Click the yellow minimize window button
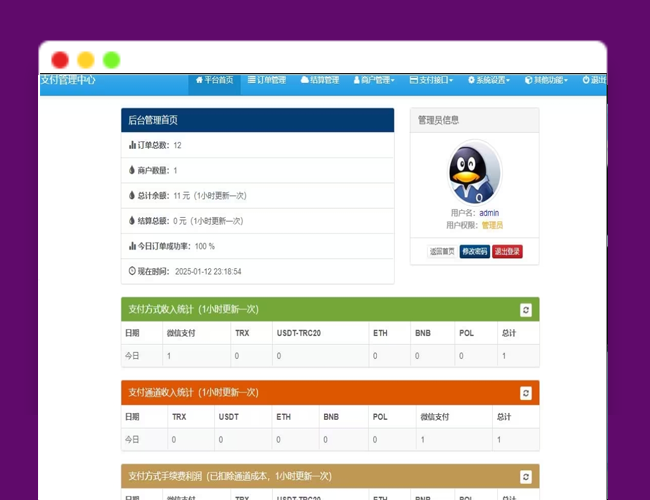This screenshot has width=650, height=500. 86,60
